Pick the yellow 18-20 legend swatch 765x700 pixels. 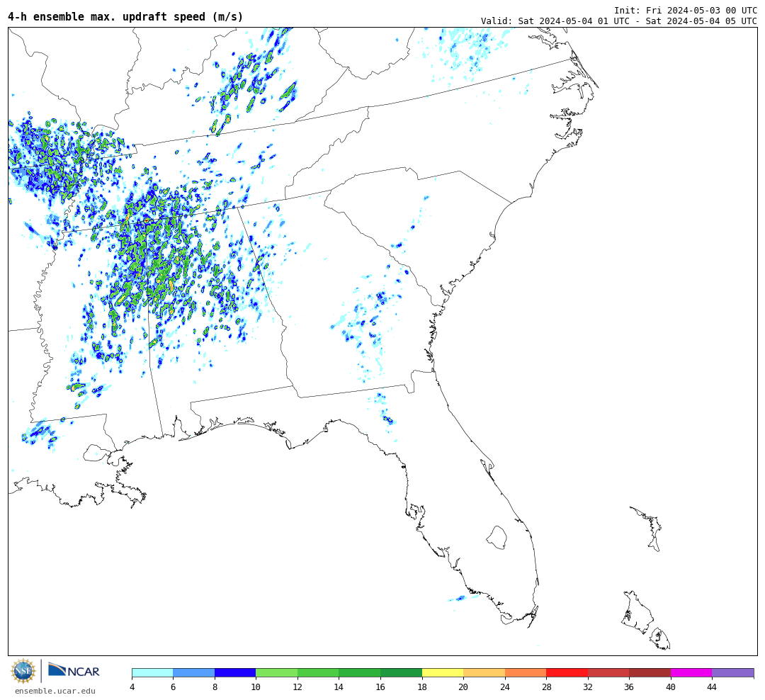click(443, 672)
